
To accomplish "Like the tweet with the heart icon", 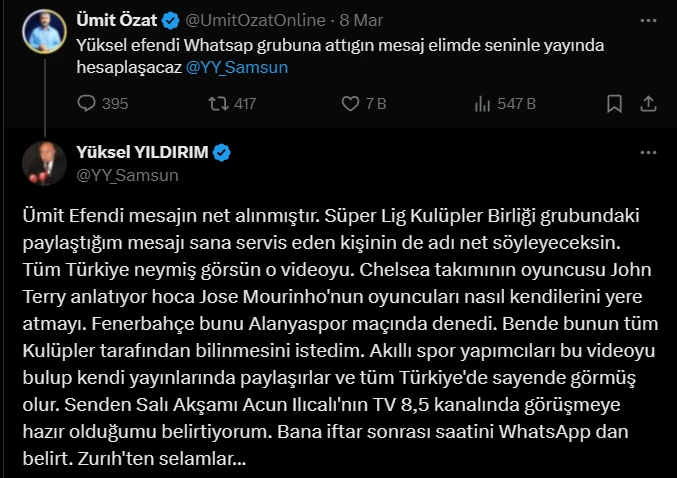I will coord(350,103).
